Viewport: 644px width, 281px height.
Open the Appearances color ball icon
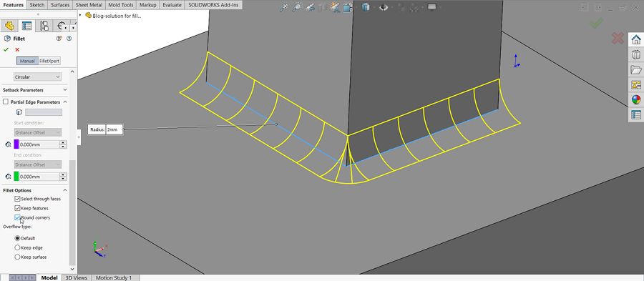636,100
